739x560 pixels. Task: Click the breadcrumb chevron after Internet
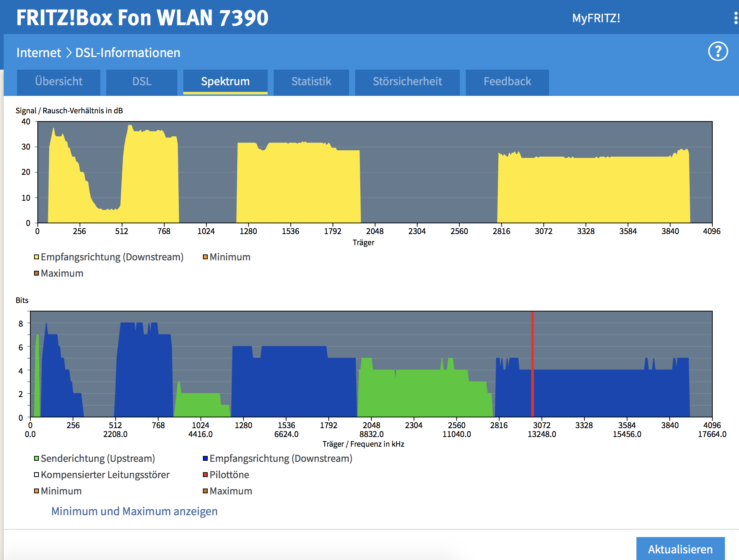(69, 53)
